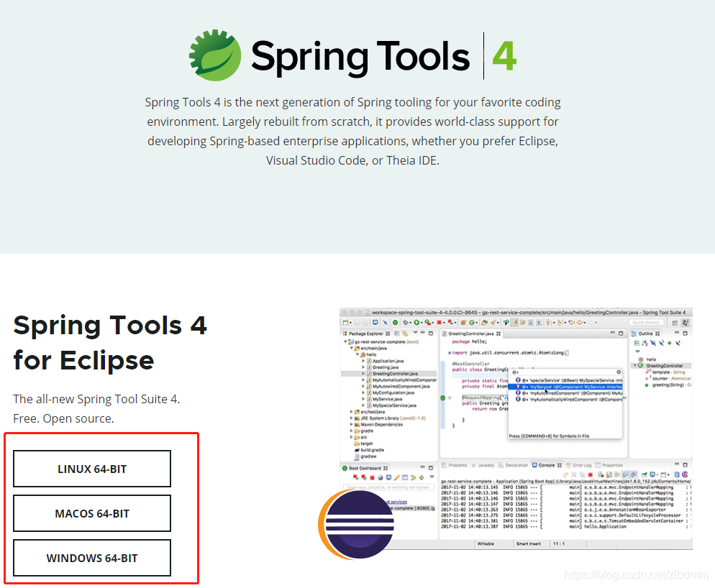Select MyConfiguration.java in Package Explorer
This screenshot has width=715, height=588.
tap(391, 392)
